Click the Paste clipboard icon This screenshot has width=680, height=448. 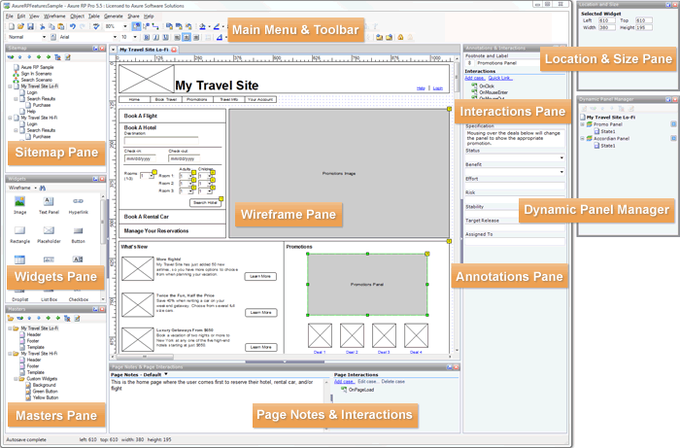pyautogui.click(x=61, y=26)
